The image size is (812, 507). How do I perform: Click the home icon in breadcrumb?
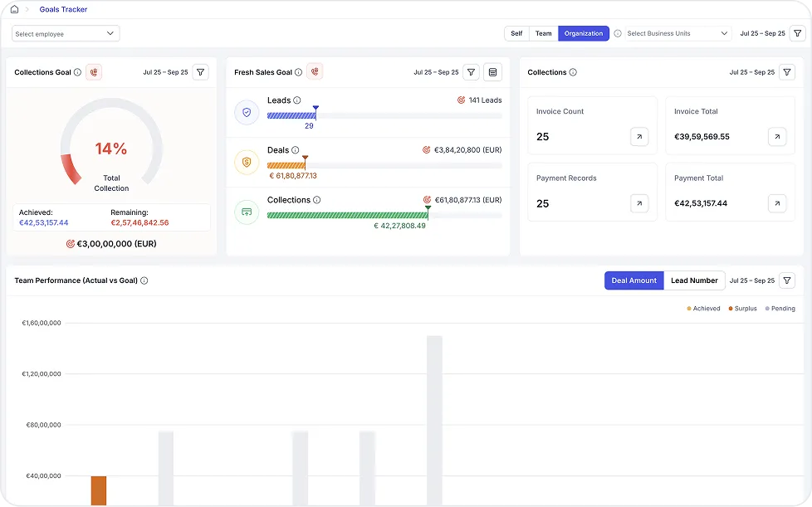[14, 9]
